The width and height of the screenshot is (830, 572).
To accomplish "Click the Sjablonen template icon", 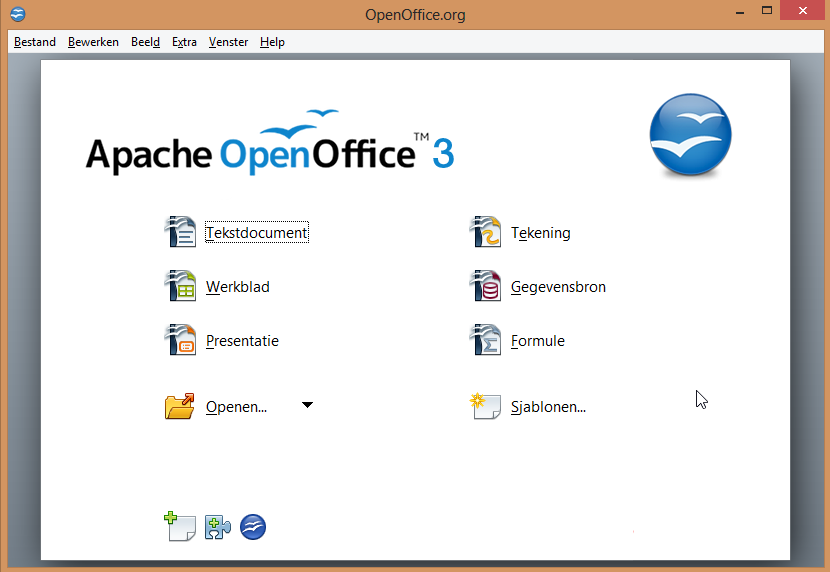I will click(x=485, y=406).
